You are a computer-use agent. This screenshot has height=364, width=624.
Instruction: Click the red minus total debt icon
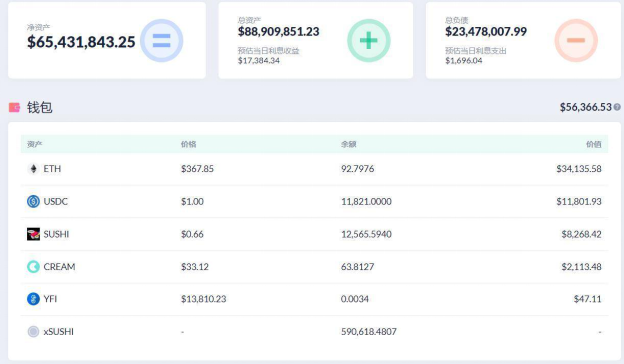[x=576, y=41]
